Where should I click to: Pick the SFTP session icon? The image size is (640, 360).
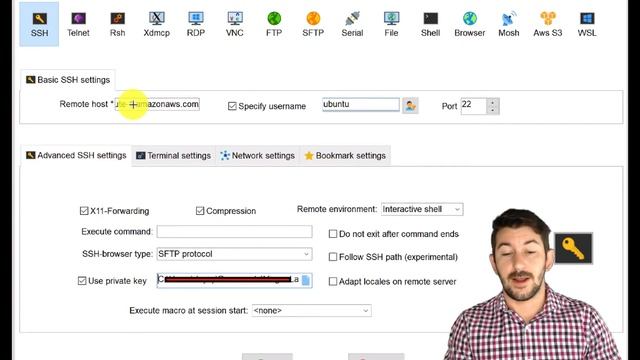[313, 24]
